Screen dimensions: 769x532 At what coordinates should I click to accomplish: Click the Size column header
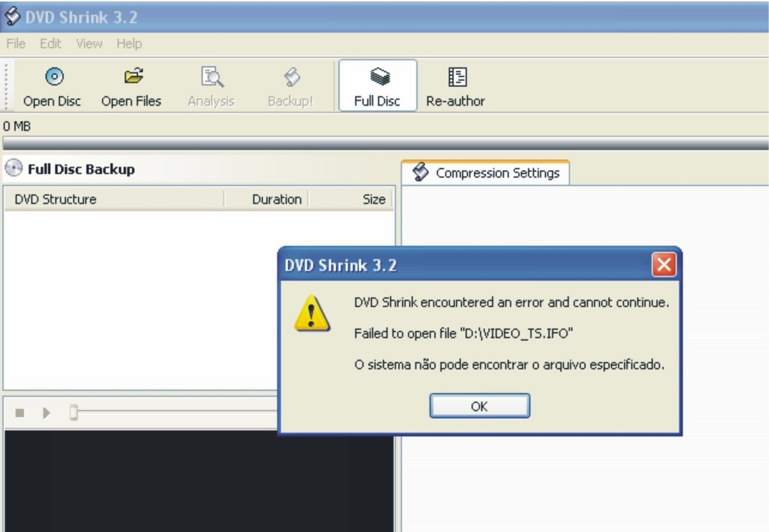click(x=350, y=199)
